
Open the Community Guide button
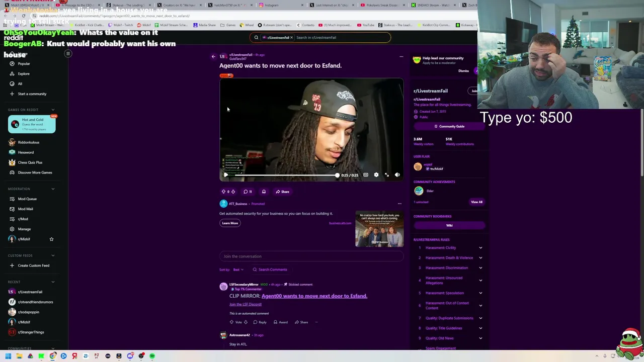tap(449, 126)
